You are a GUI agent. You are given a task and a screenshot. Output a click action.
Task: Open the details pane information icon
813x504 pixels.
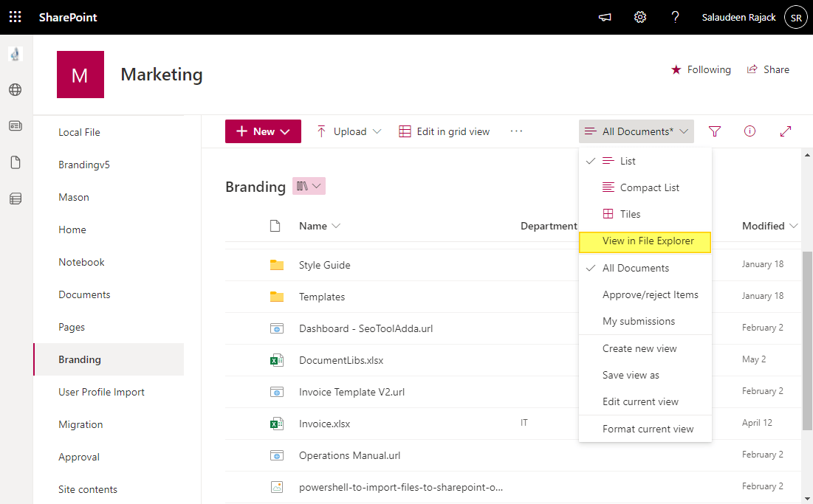749,131
